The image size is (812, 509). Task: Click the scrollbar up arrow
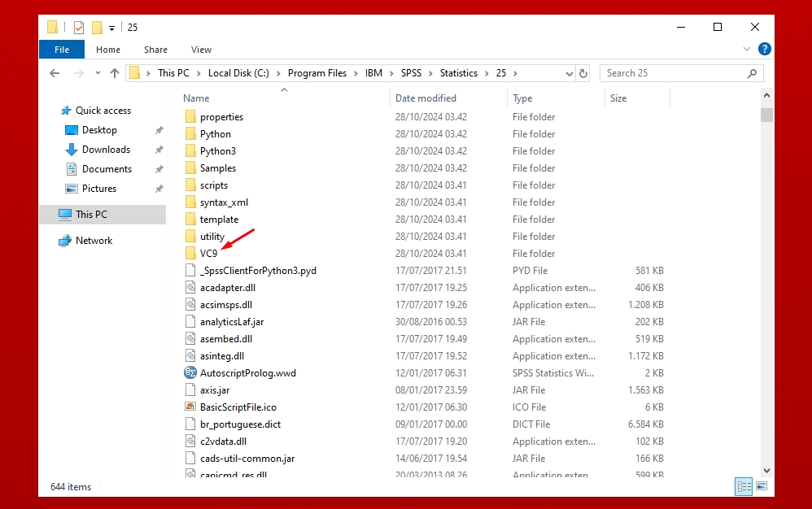click(x=767, y=95)
